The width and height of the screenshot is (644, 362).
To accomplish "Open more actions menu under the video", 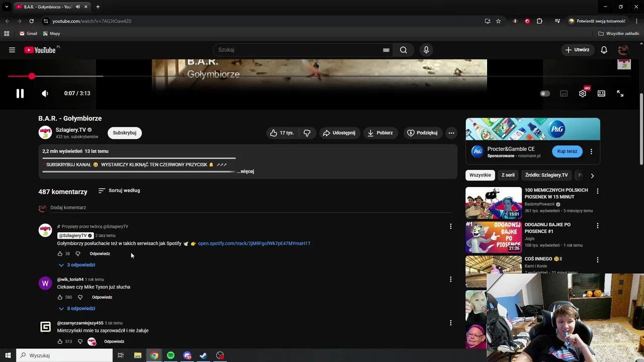I will pyautogui.click(x=451, y=133).
